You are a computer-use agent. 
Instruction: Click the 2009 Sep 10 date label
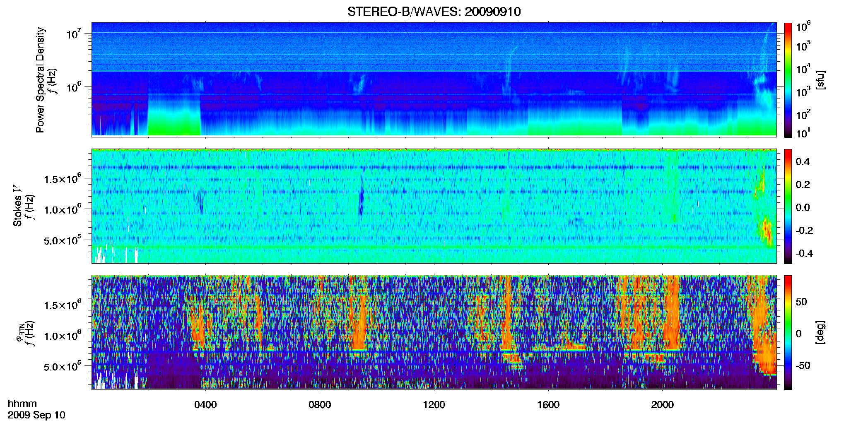(x=36, y=415)
